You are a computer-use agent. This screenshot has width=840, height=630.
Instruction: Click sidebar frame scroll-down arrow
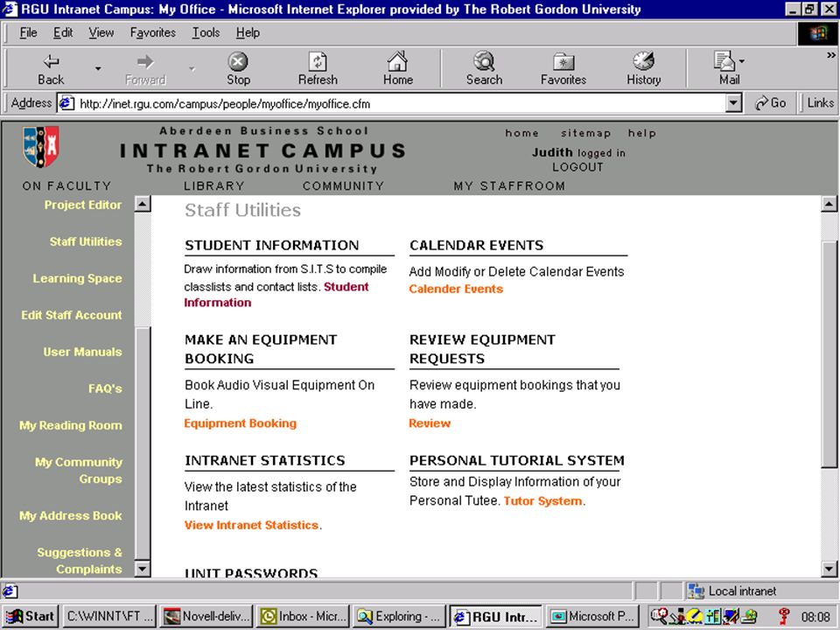143,569
